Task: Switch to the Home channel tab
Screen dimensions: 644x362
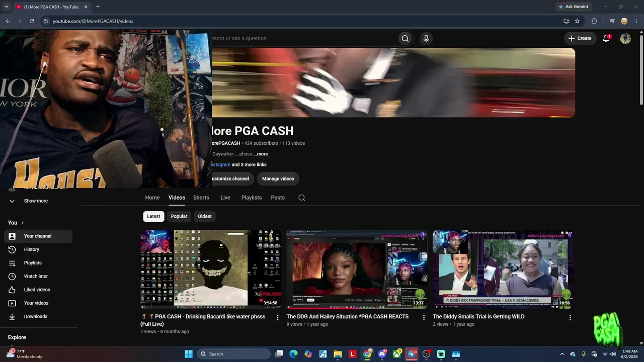Action: pos(152,198)
